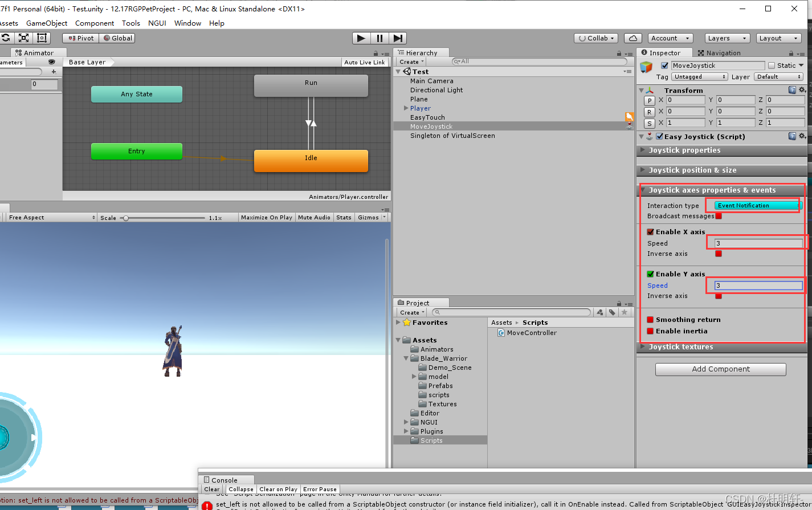
Task: Toggle Broadcast messages option
Action: (x=719, y=216)
